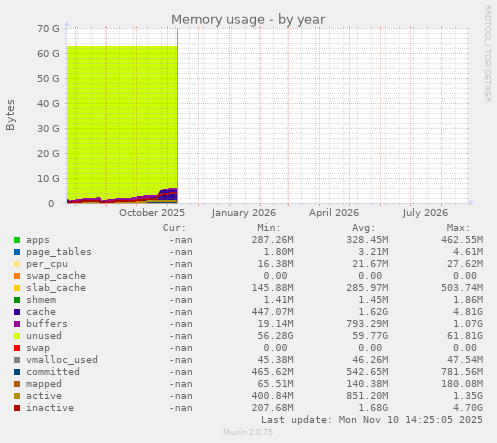Click the yellow-green unused memory area in graph
Screen dimensions: 497x443
(122, 117)
